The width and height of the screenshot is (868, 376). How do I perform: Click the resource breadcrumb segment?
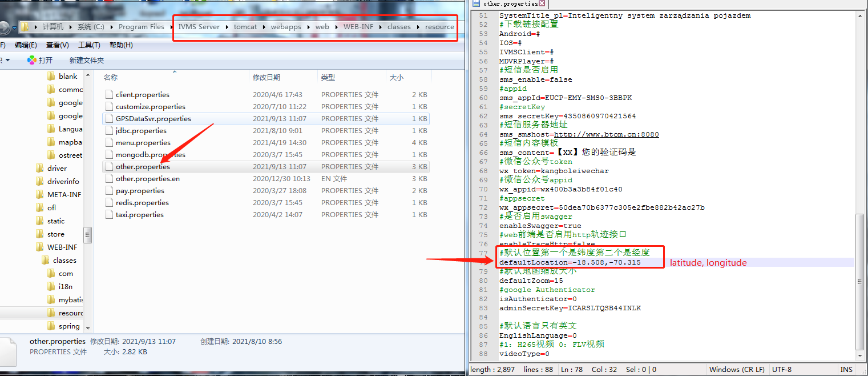coord(439,27)
